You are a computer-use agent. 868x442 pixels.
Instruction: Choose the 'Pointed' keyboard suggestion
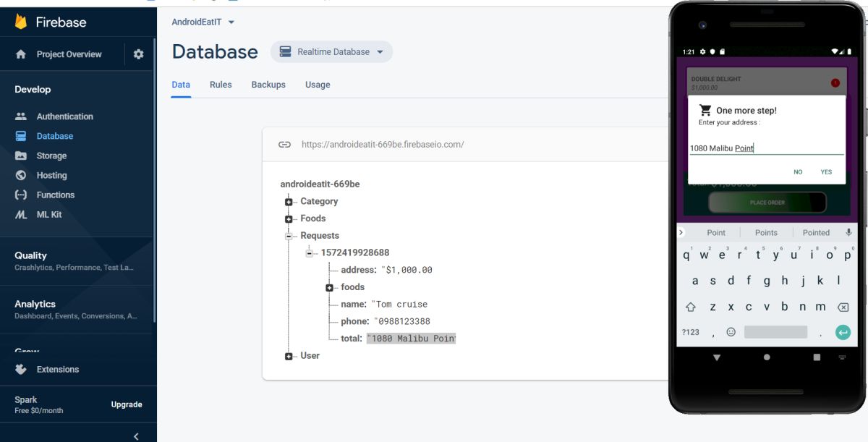(x=816, y=232)
